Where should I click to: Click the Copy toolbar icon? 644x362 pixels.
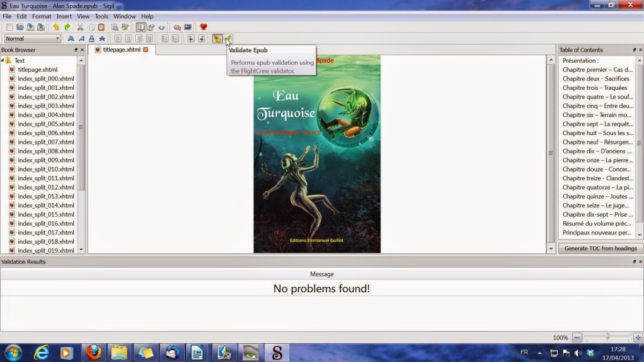(x=91, y=27)
